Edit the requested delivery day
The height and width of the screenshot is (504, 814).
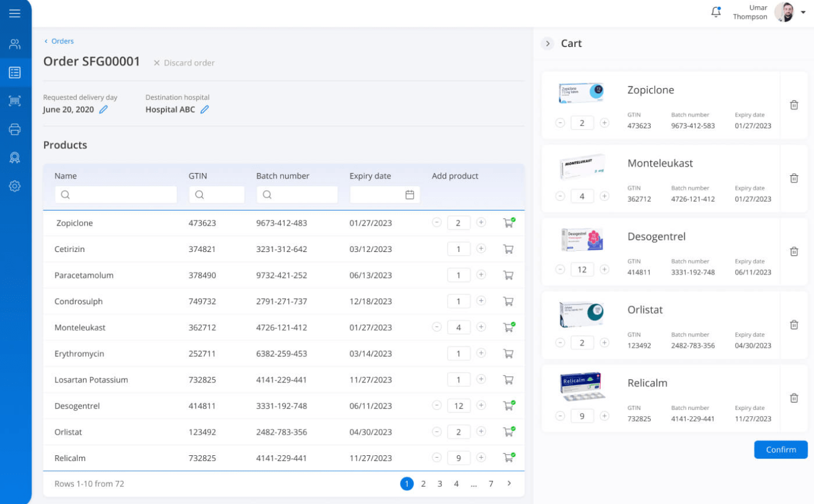pyautogui.click(x=105, y=109)
